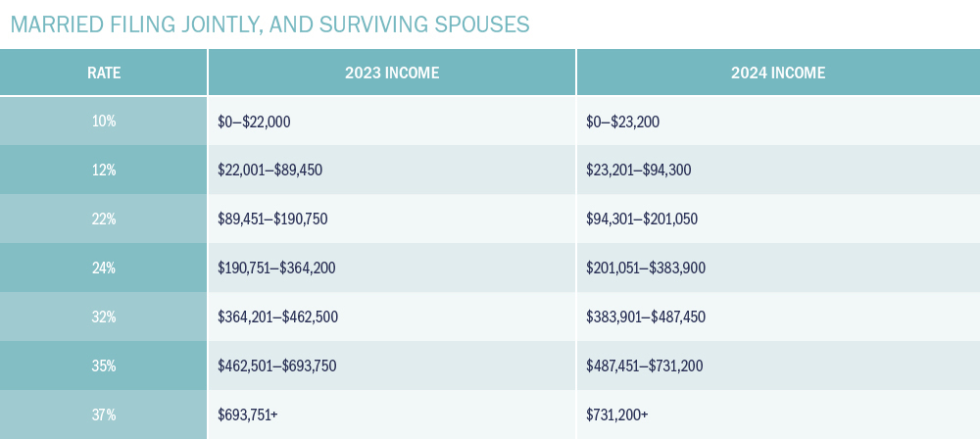Image resolution: width=980 pixels, height=439 pixels.
Task: Click the $383,901–$487,450 income range
Action: [x=646, y=317]
